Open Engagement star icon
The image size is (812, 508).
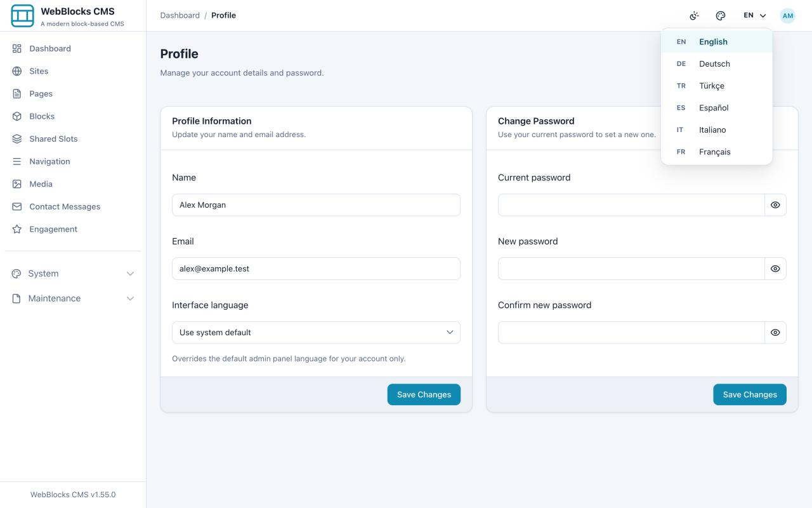click(17, 229)
